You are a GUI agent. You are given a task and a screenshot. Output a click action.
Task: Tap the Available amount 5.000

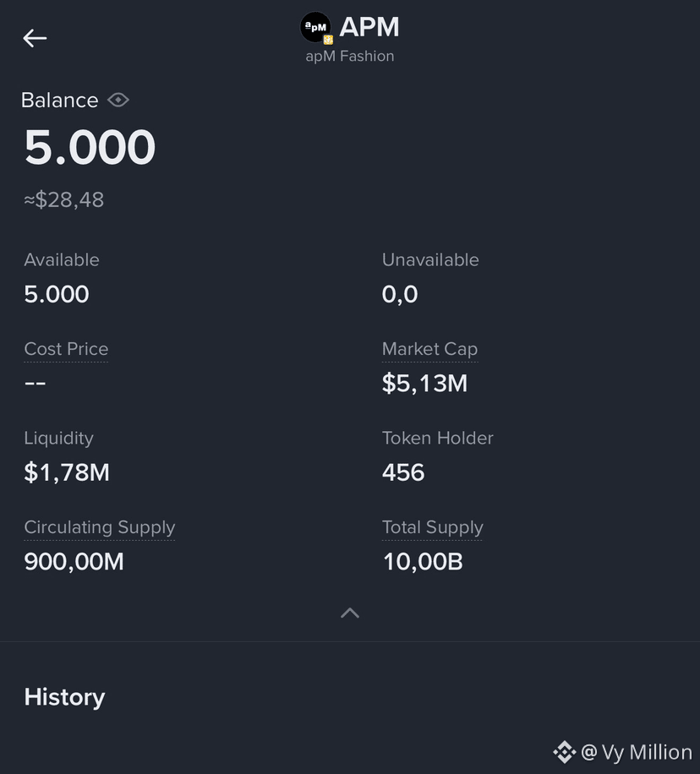pyautogui.click(x=57, y=294)
